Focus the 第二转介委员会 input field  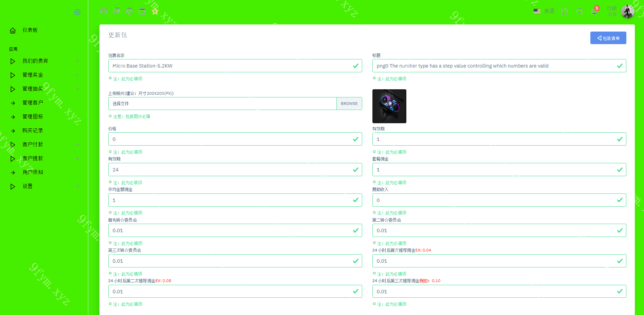pos(499,230)
